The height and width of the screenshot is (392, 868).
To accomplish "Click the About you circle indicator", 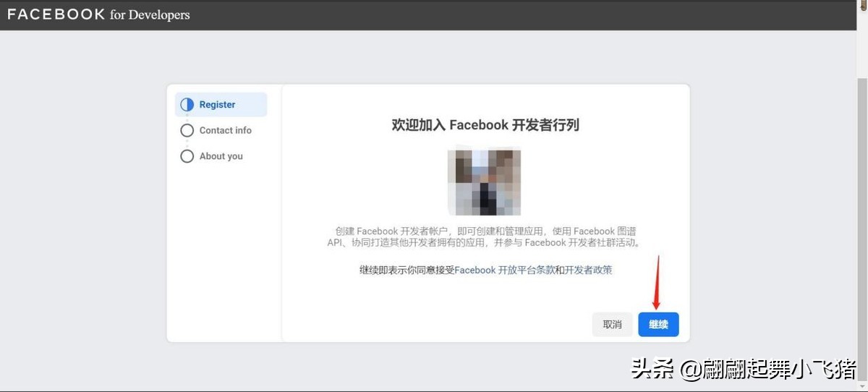I will click(x=187, y=156).
